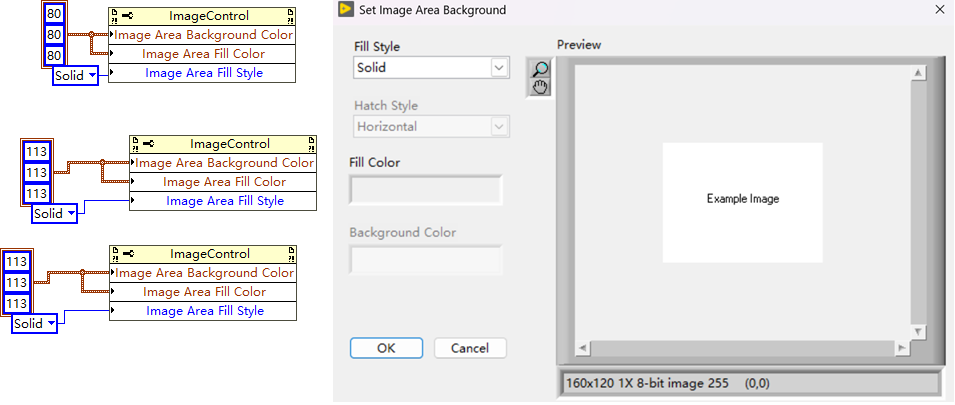Screen dimensions: 955x405
Task: Click the preview's scroll up arrow
Action: point(917,74)
